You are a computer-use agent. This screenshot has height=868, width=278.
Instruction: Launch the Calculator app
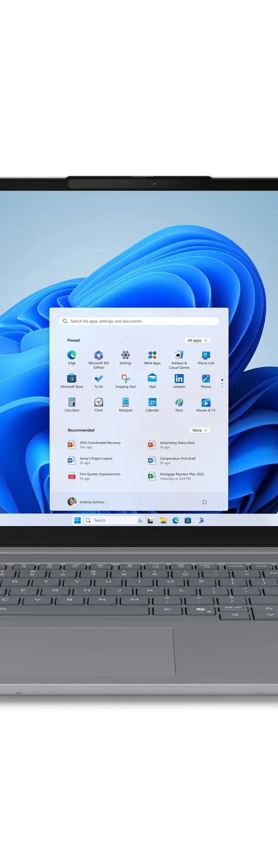tap(72, 404)
